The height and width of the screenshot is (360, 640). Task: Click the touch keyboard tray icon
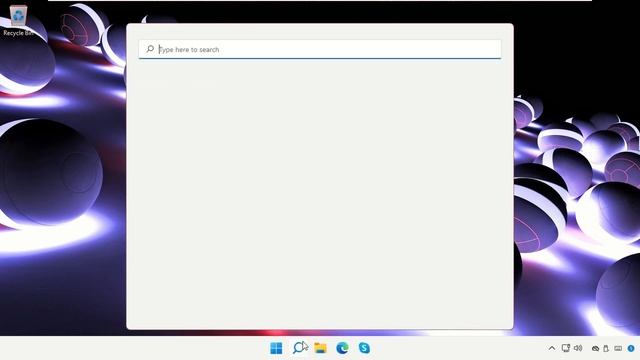(618, 349)
